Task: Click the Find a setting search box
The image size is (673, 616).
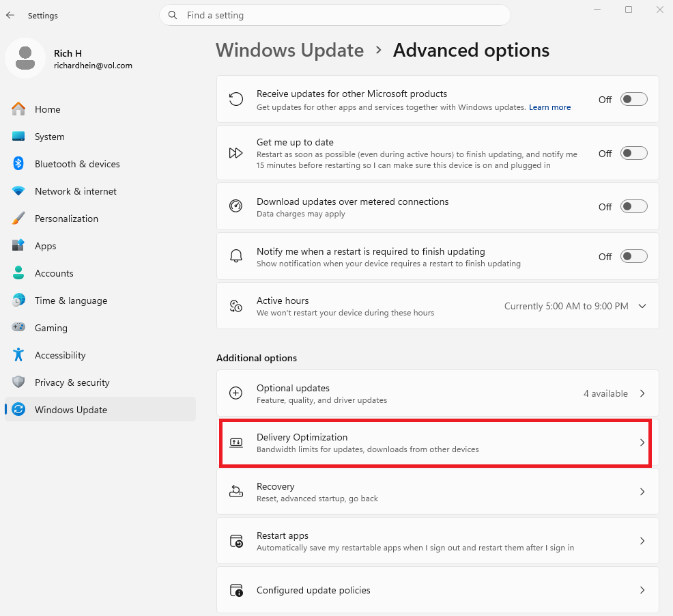Action: [x=334, y=15]
